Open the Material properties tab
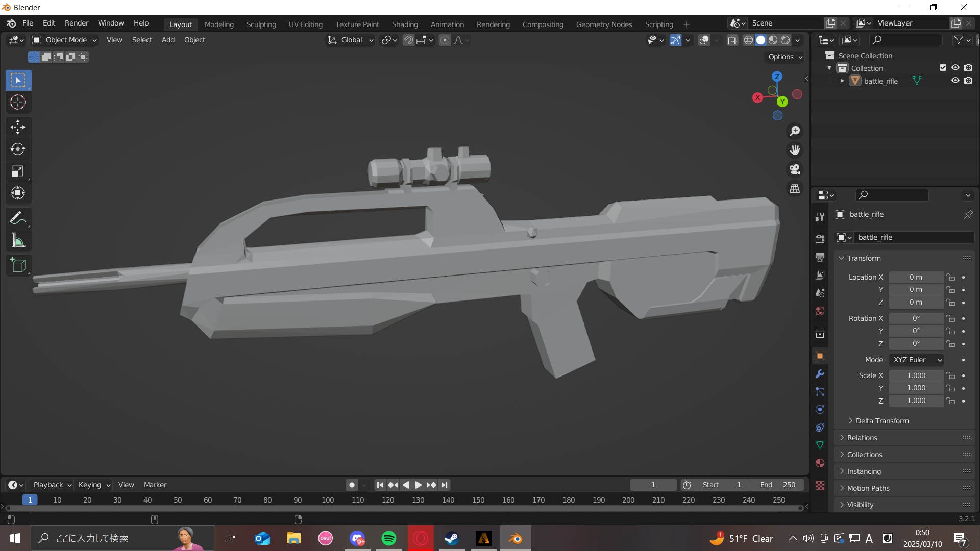Screen dimensions: 980x551 [820, 463]
